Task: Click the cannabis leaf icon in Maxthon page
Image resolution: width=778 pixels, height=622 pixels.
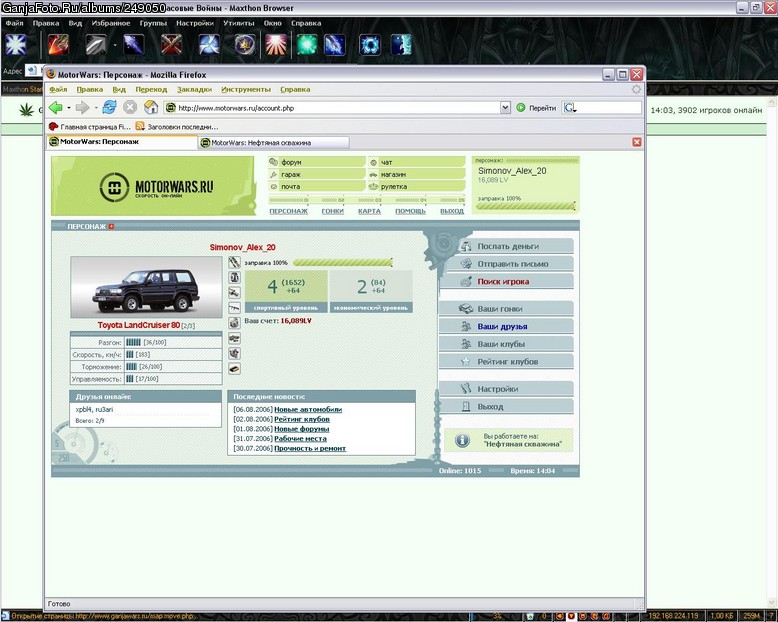Action: pos(26,110)
